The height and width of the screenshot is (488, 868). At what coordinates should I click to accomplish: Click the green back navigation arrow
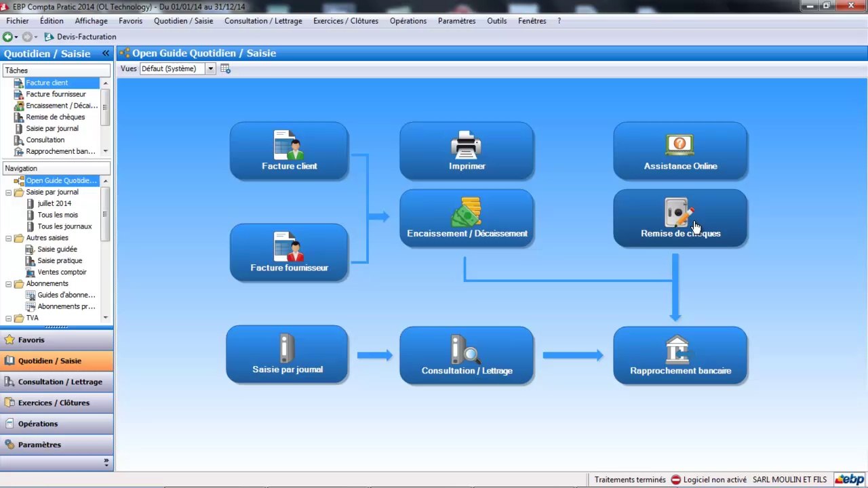tap(7, 37)
